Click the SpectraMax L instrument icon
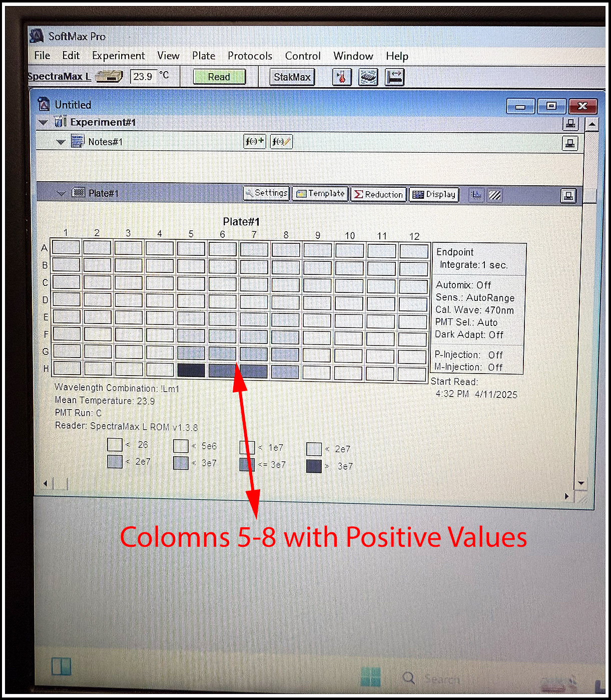Image resolution: width=611 pixels, height=700 pixels. [109, 76]
